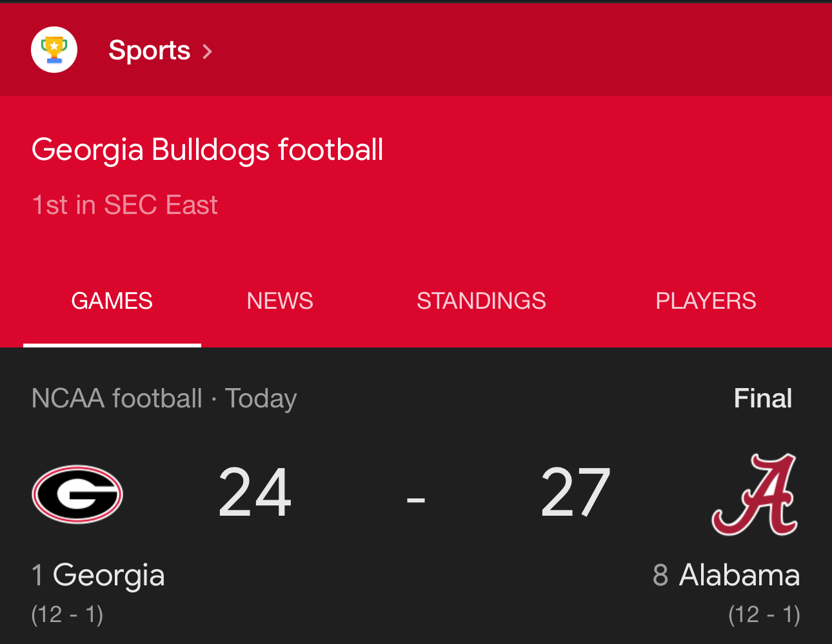Click the NCAA football Today label
Image resolution: width=832 pixels, height=644 pixels.
(x=164, y=398)
